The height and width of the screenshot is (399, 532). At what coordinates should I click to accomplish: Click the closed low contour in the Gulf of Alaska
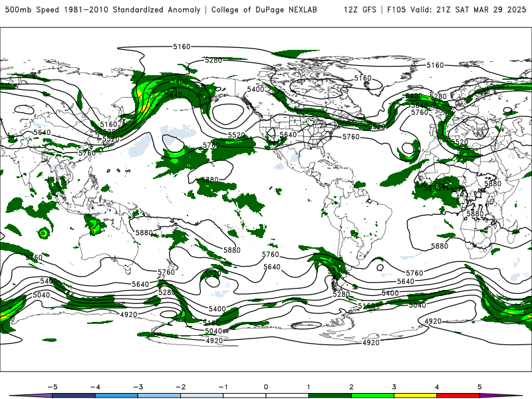click(228, 114)
